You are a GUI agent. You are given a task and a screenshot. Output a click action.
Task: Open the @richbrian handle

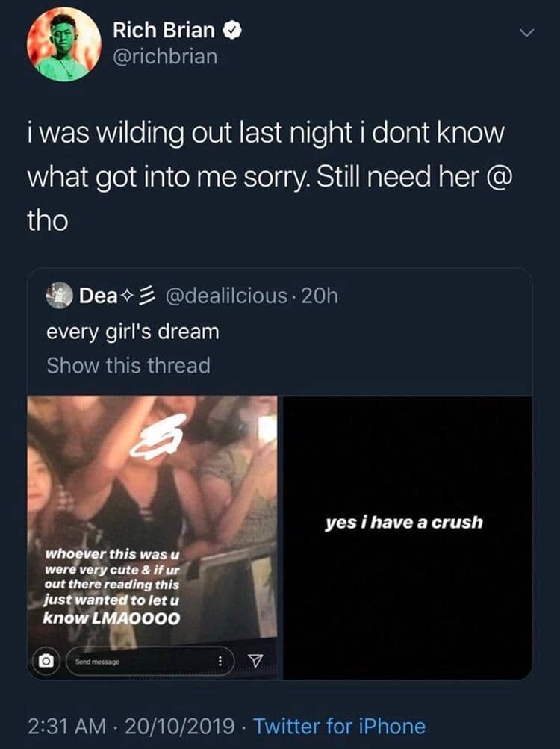165,57
